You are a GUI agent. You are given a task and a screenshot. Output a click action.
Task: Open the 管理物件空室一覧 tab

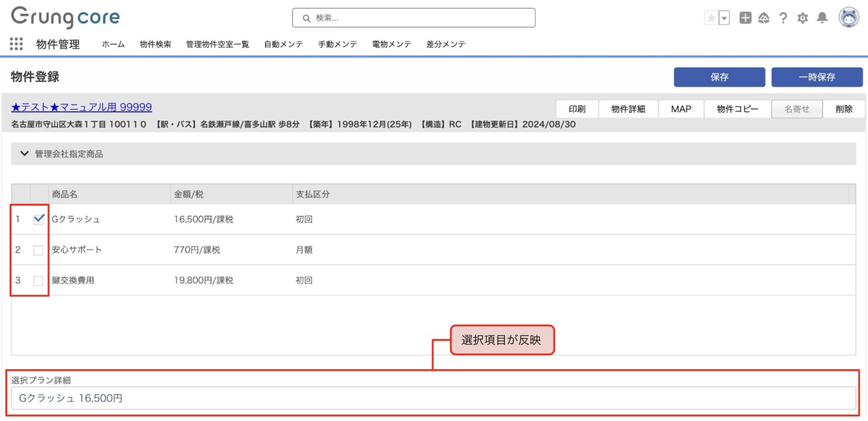pos(217,44)
